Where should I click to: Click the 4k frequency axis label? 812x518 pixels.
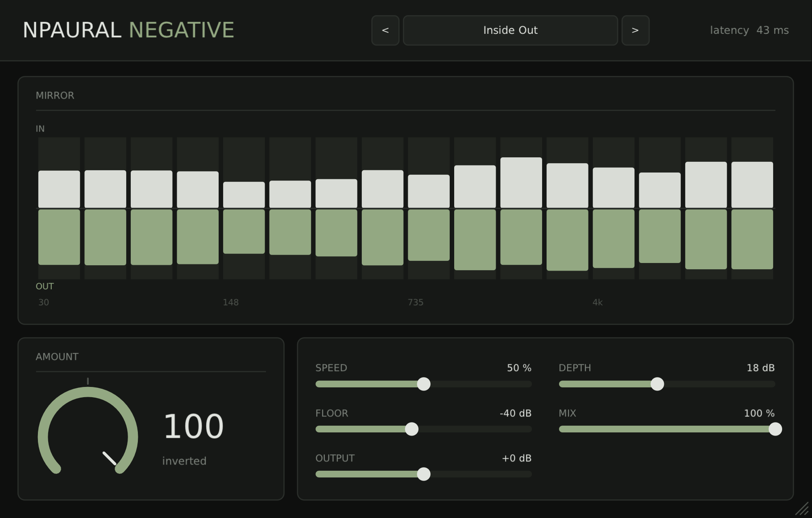click(597, 302)
